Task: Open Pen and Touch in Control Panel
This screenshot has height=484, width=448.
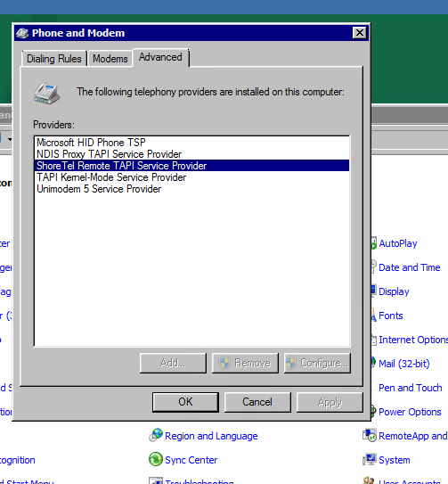Action: click(410, 388)
